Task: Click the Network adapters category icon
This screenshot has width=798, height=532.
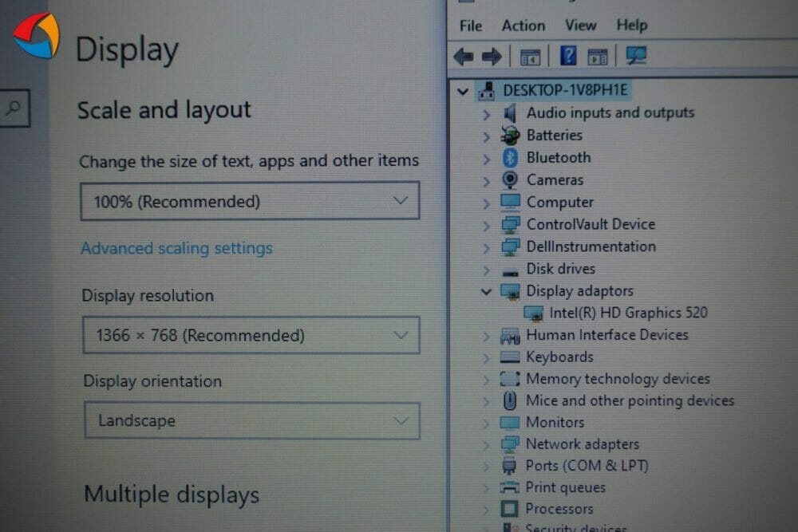Action: pos(509,444)
